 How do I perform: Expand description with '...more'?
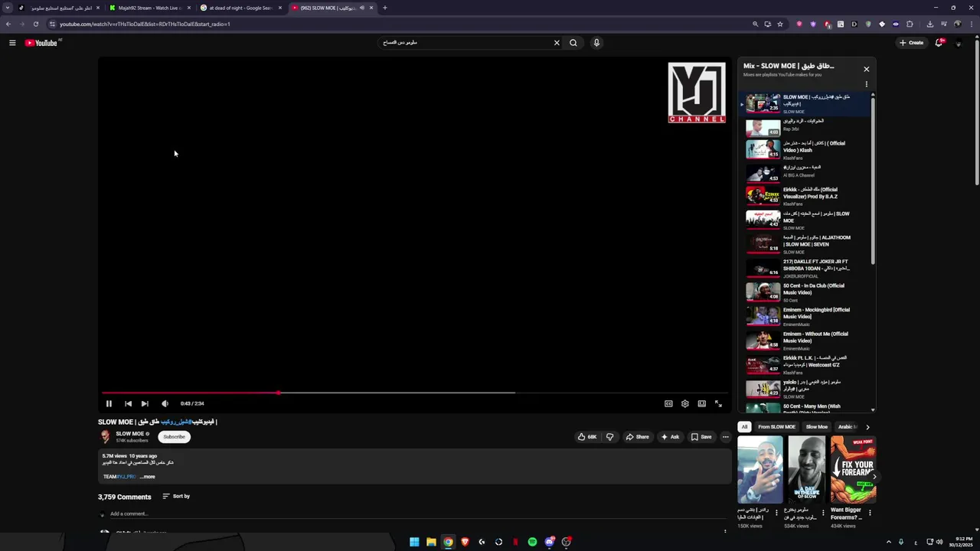coord(148,477)
